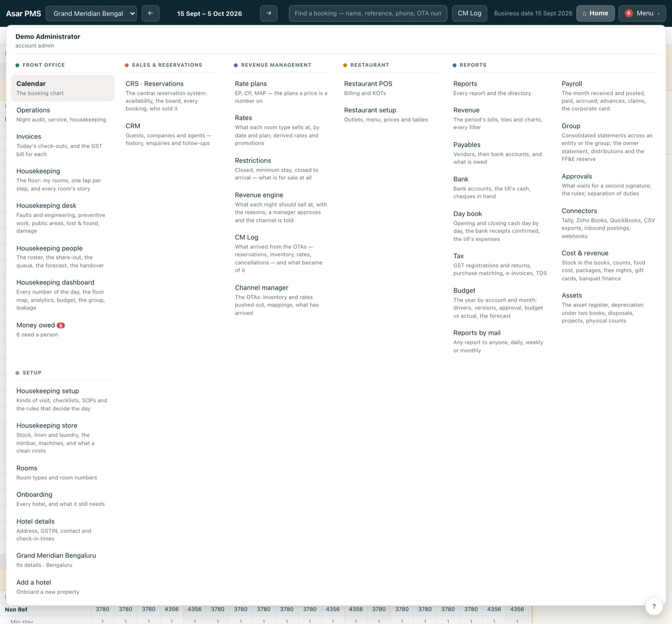Focus the Find a booking search field
The image size is (672, 624).
(x=368, y=13)
